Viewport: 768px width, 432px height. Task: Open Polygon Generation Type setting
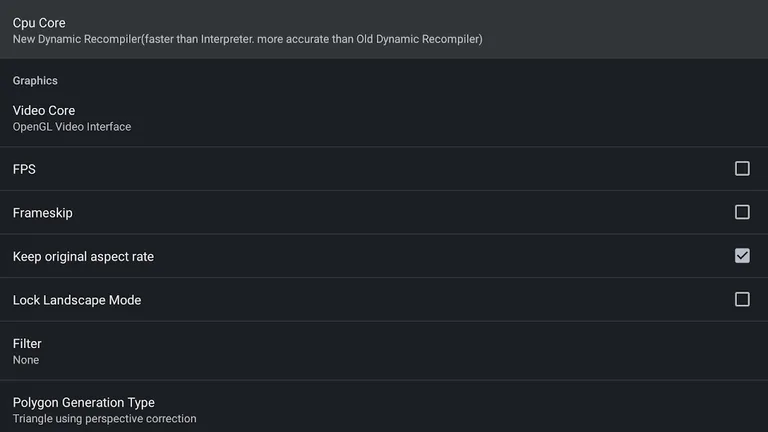[384, 409]
